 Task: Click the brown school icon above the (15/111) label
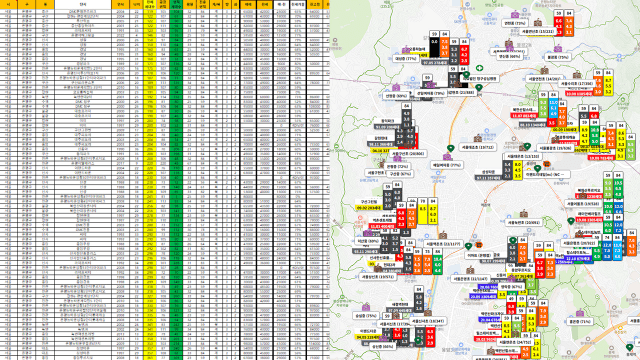(x=538, y=23)
